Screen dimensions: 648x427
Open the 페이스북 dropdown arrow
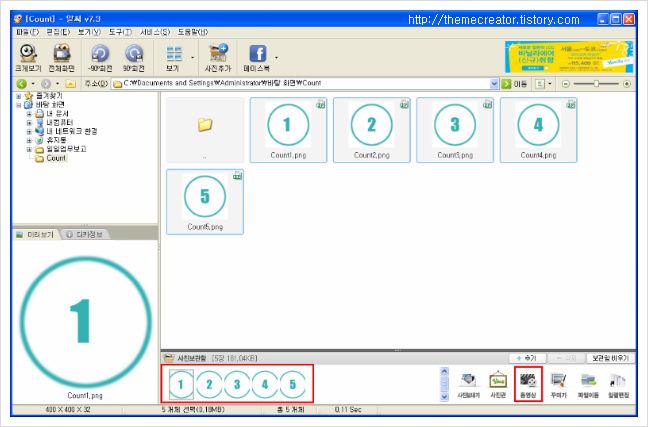[276, 57]
